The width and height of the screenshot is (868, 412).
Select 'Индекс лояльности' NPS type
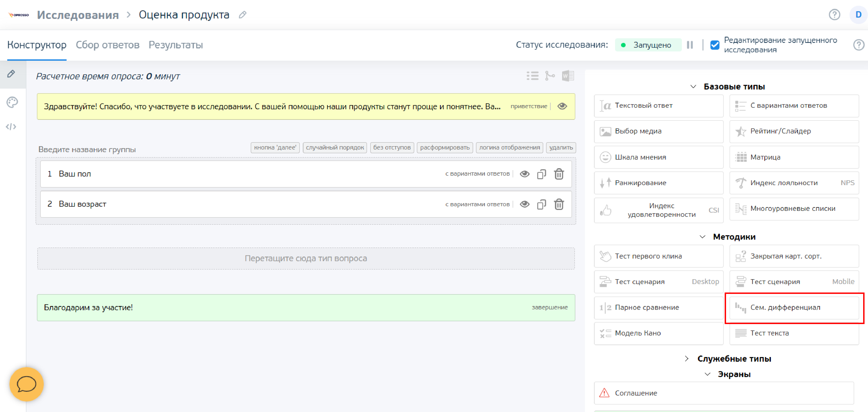(794, 183)
